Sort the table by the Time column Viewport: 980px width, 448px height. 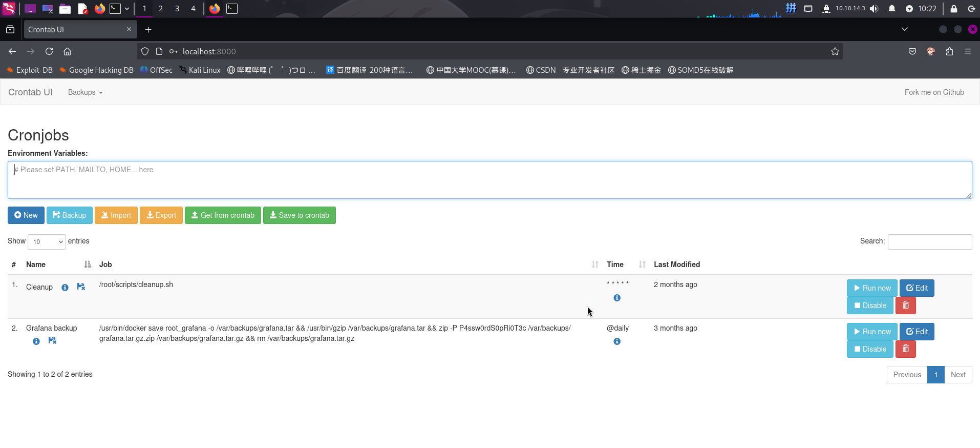[642, 264]
